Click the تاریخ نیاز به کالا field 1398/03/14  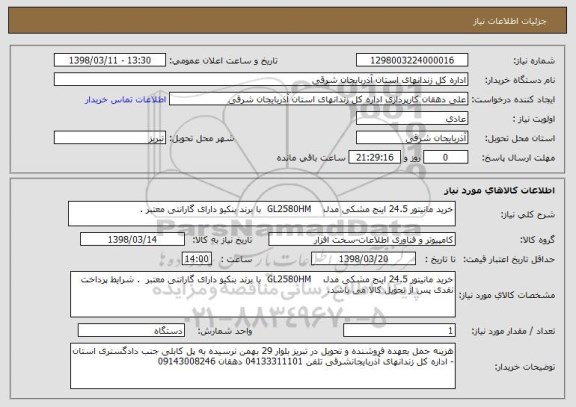(x=132, y=239)
